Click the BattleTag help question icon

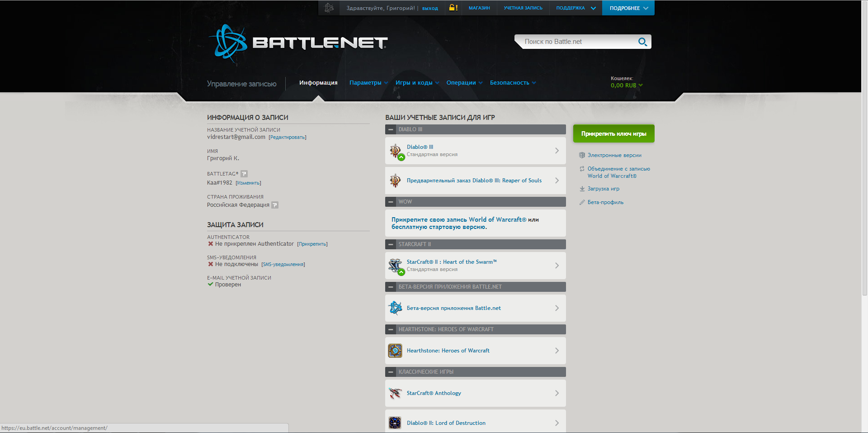[244, 174]
